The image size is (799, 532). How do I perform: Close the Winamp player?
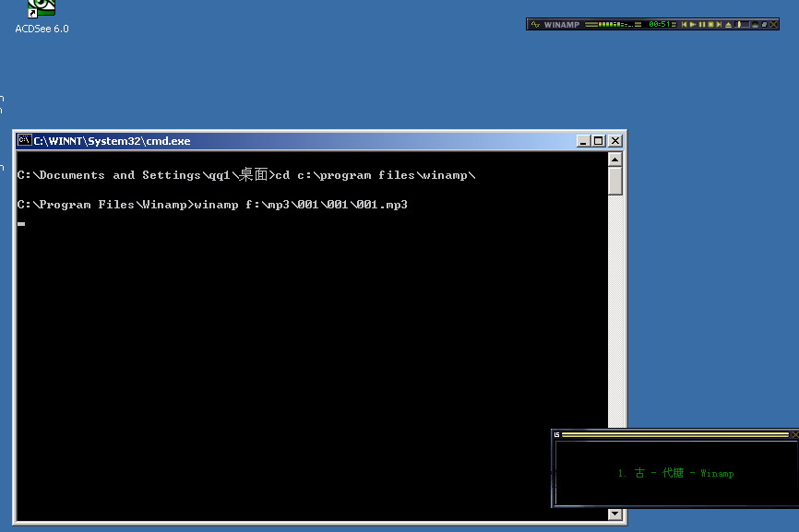pos(773,25)
